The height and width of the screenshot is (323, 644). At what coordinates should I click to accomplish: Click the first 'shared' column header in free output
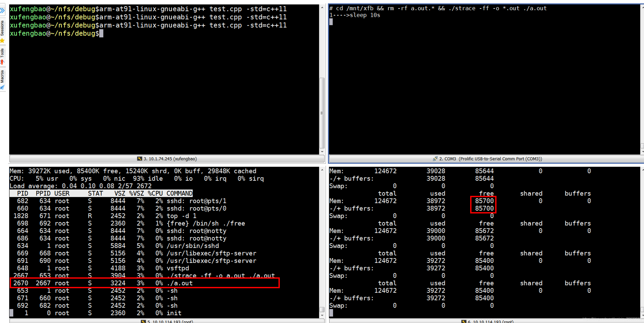click(531, 194)
